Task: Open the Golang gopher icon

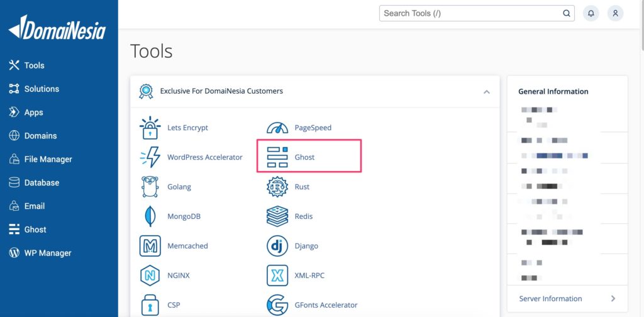Action: tap(150, 187)
